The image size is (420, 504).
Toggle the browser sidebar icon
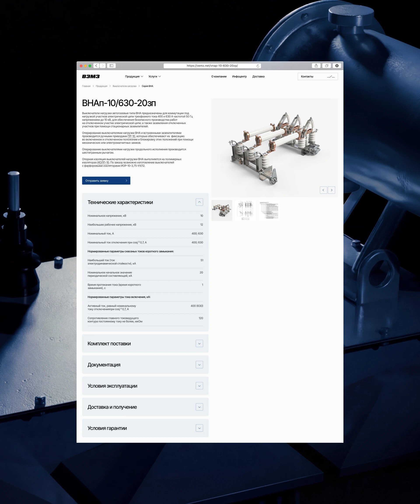point(112,65)
